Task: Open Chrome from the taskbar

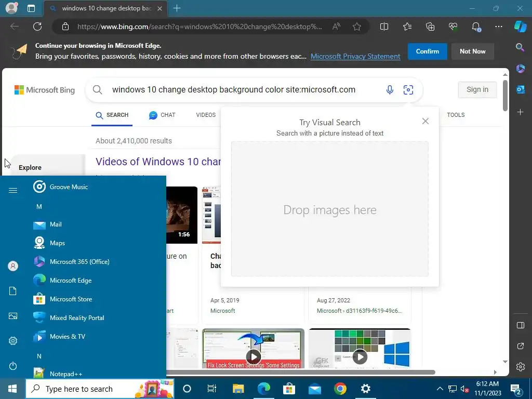Action: coord(340,389)
